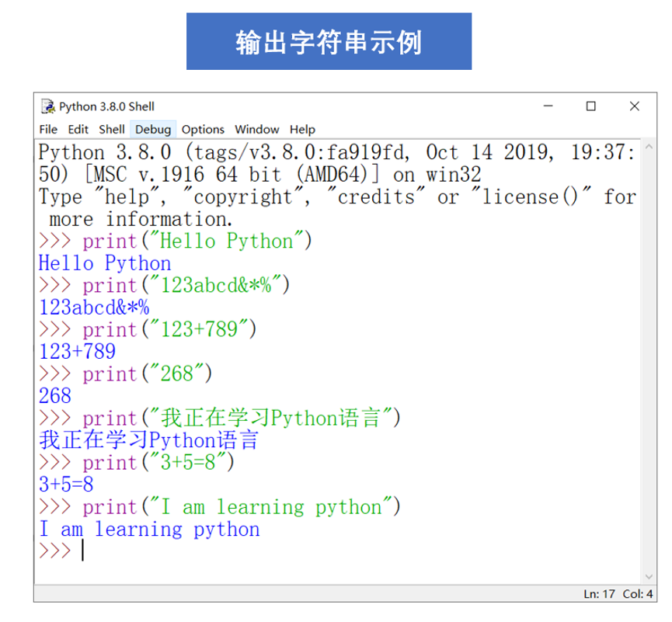Maximize the Python Shell window
This screenshot has width=672, height=622.
[591, 106]
